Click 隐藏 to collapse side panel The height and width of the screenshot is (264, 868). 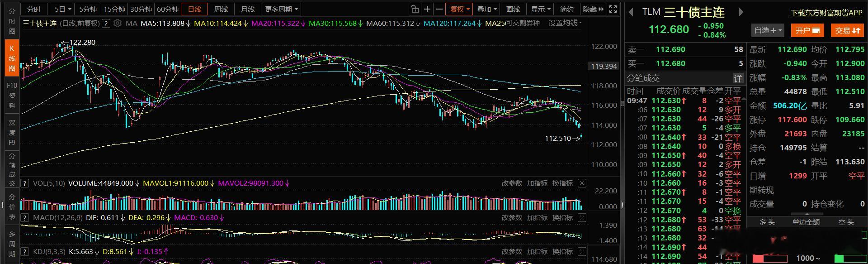[x=593, y=9]
